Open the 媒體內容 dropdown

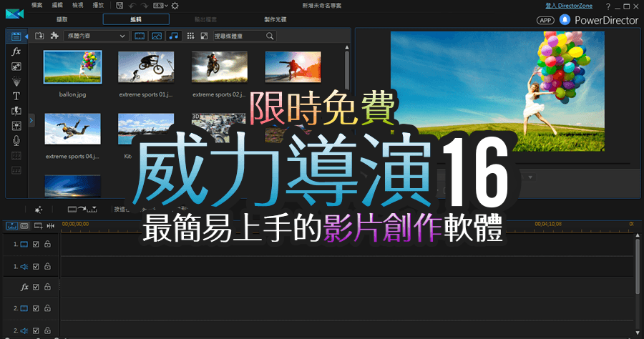click(95, 36)
